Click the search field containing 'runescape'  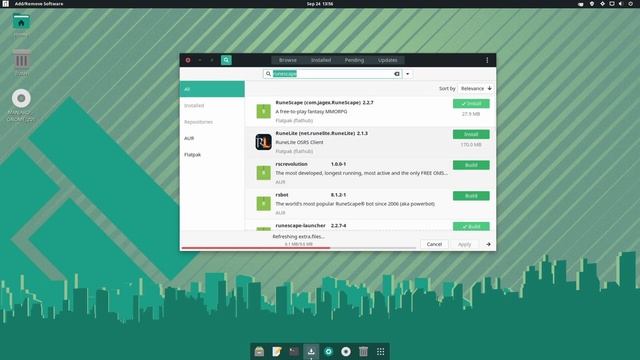(x=333, y=74)
